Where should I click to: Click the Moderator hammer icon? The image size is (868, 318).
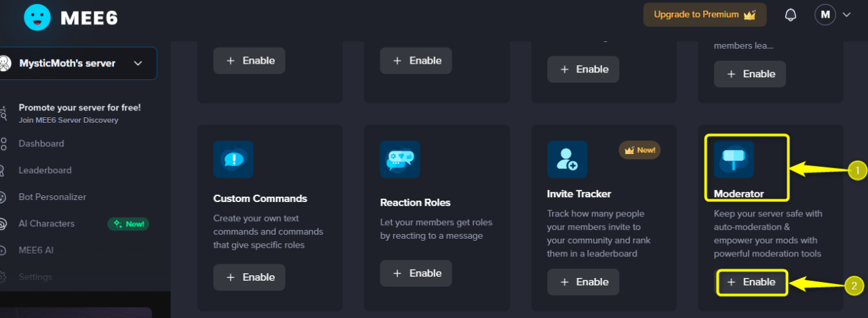pos(734,159)
